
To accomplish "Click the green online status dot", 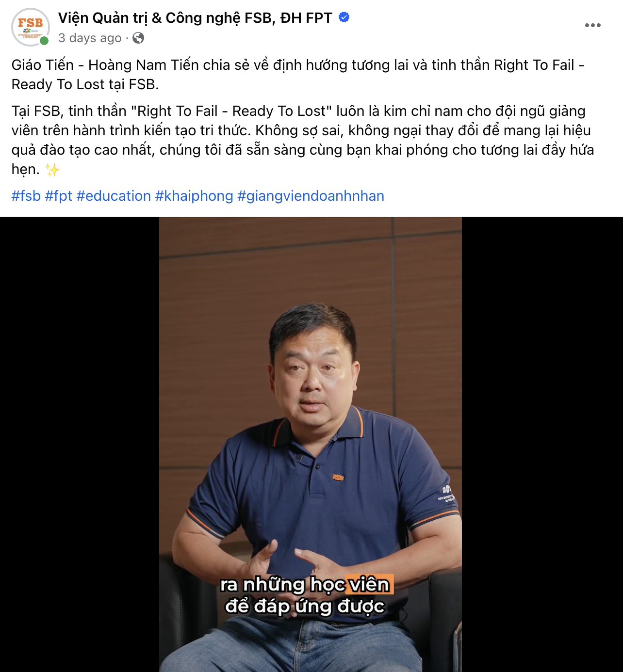I will [x=44, y=41].
